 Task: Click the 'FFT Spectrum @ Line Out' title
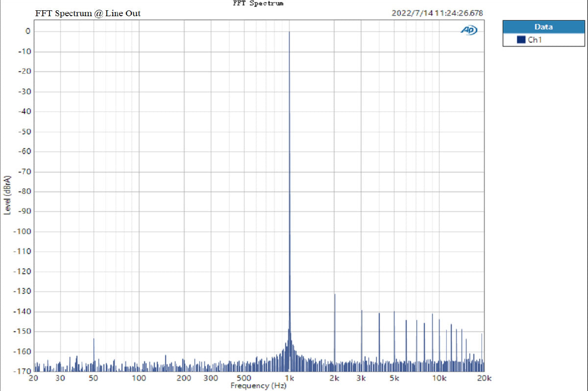coord(88,13)
